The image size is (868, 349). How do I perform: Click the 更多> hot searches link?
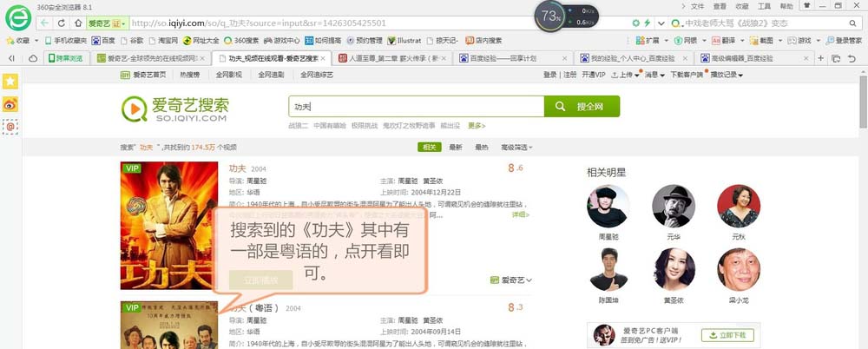point(477,126)
